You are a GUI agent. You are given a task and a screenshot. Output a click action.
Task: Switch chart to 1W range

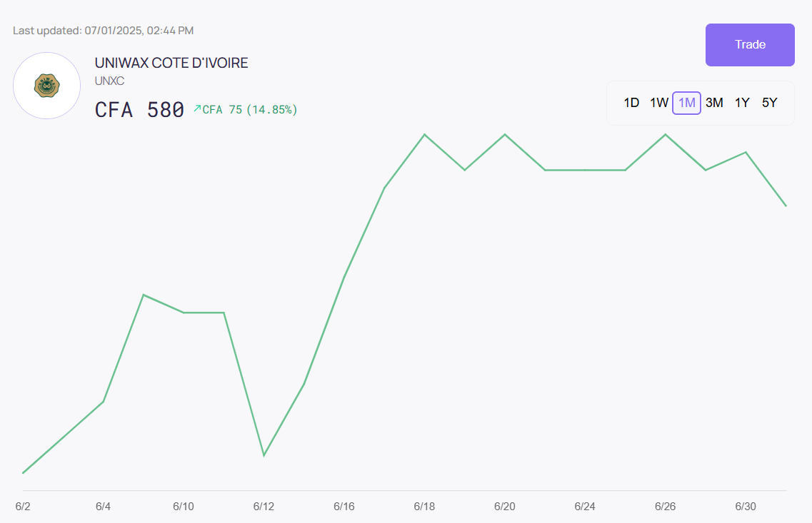(x=658, y=103)
